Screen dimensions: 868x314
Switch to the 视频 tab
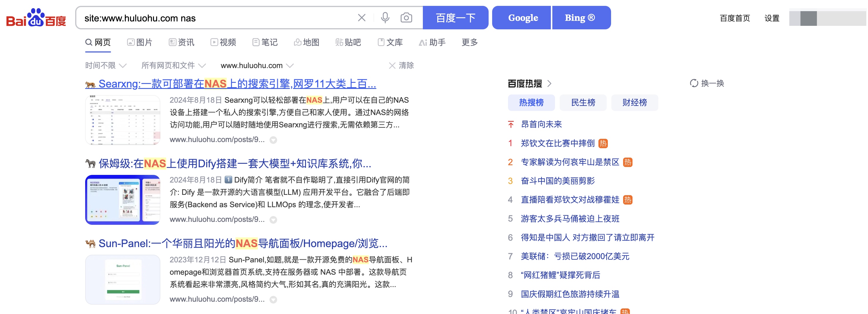(x=223, y=42)
